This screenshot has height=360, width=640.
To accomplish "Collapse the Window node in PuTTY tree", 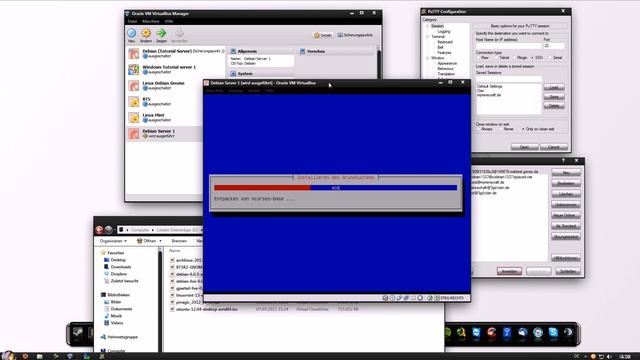I will [428, 58].
